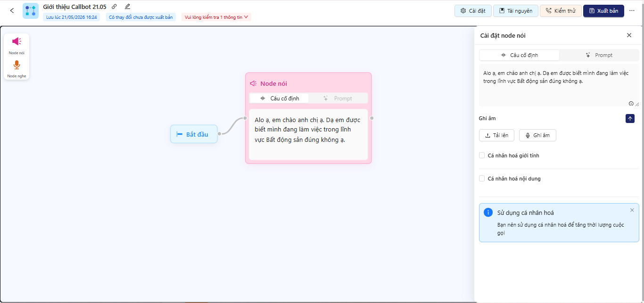Image resolution: width=644 pixels, height=303 pixels.
Task: Switch to Prompt tab in settings panel
Action: coord(599,55)
